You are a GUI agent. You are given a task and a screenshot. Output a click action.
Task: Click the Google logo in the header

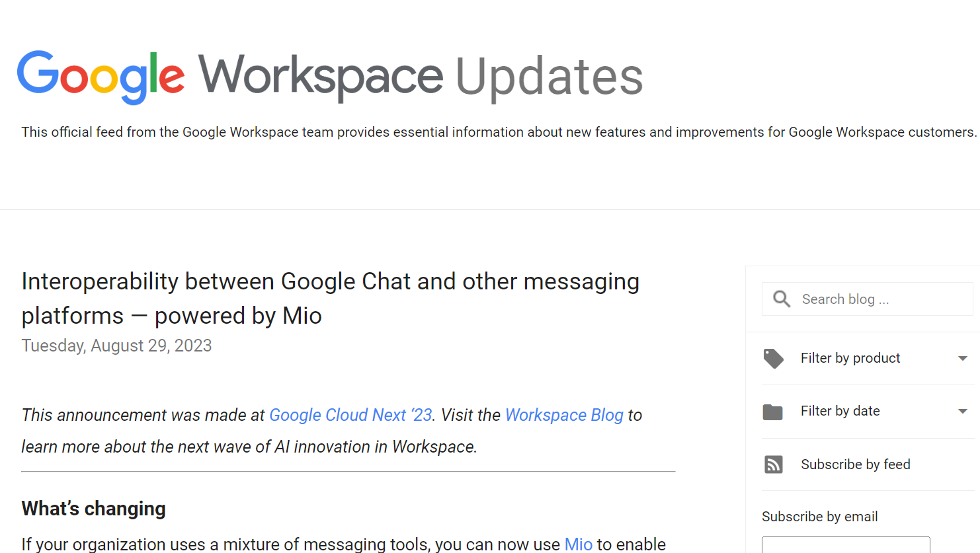101,76
